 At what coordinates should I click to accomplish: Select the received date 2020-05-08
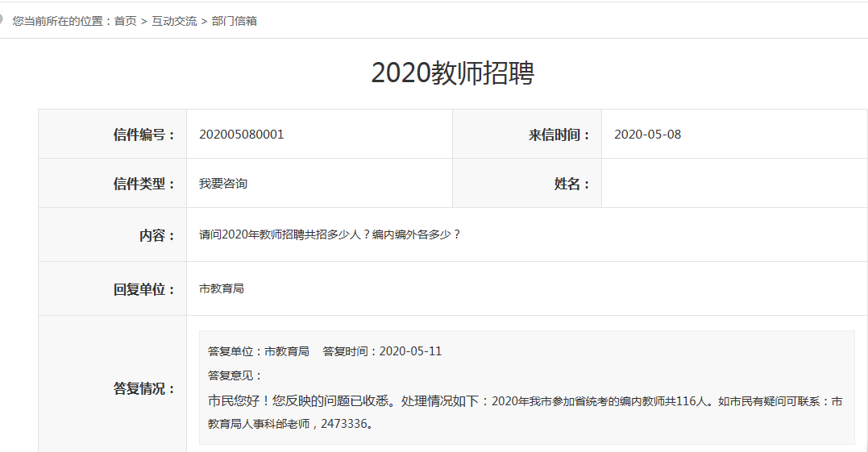647,135
